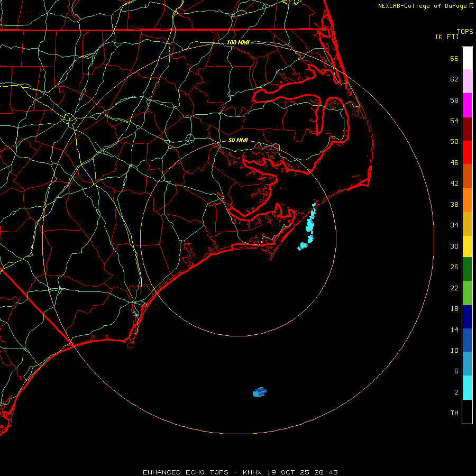This screenshot has width=476, height=476.
Task: Click the bright red legend swatch
Action: (x=467, y=152)
